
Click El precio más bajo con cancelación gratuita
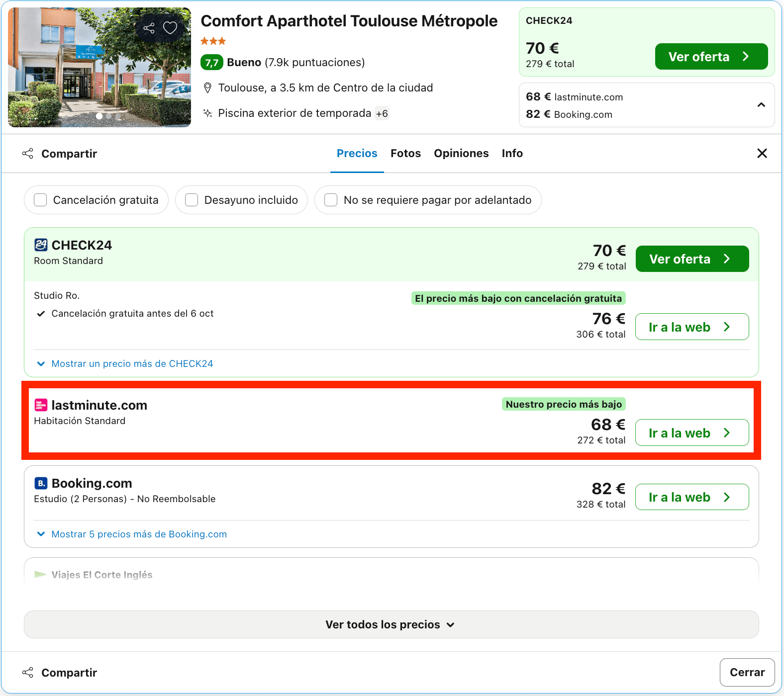click(518, 298)
